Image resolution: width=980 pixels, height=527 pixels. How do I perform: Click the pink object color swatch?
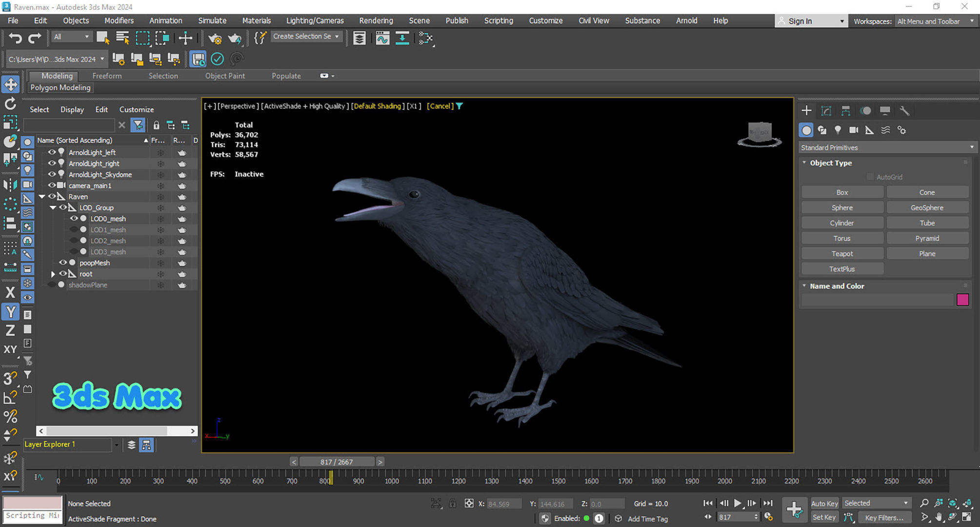962,300
